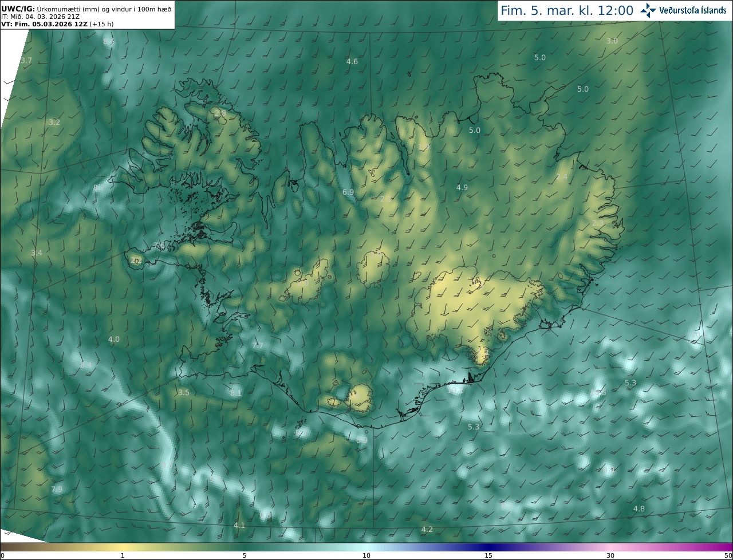
Task: Click the 4.9 value over northeast Iceland
Action: click(x=462, y=187)
